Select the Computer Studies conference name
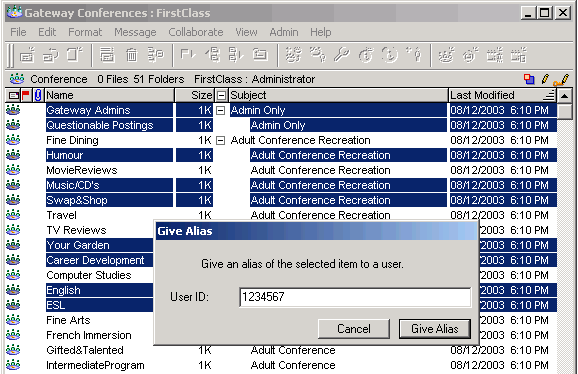This screenshot has height=374, width=578. (89, 275)
